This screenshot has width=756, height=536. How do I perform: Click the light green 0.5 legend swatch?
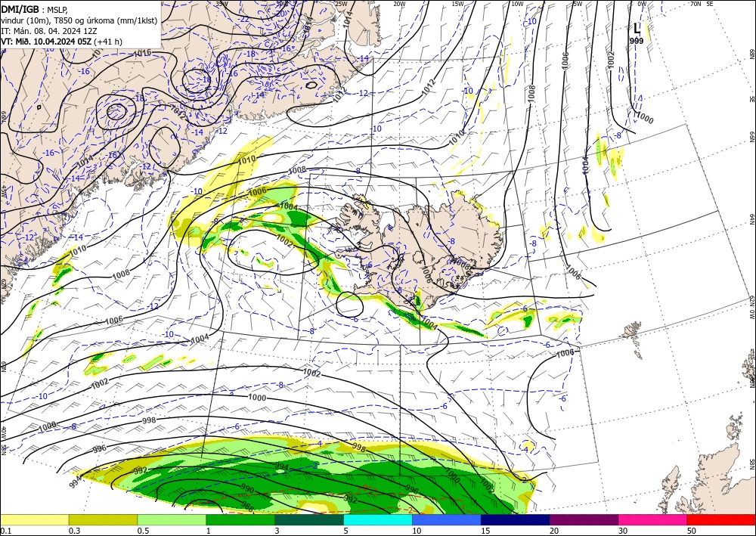pos(172,519)
